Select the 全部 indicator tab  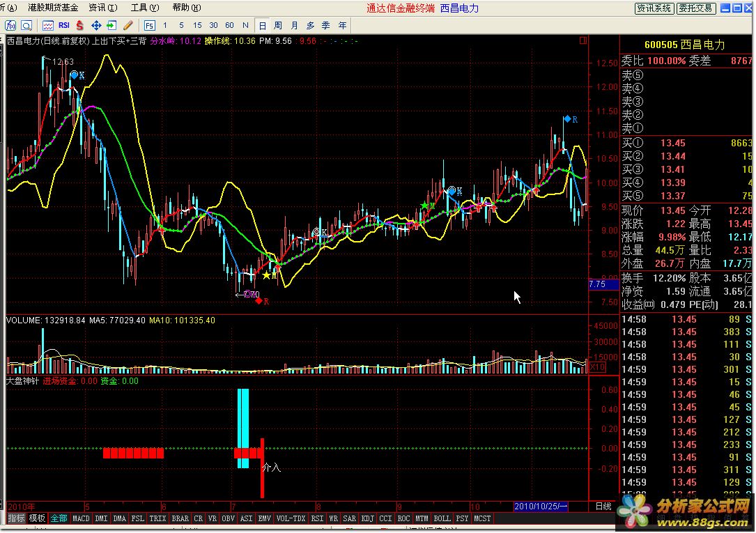[x=59, y=518]
